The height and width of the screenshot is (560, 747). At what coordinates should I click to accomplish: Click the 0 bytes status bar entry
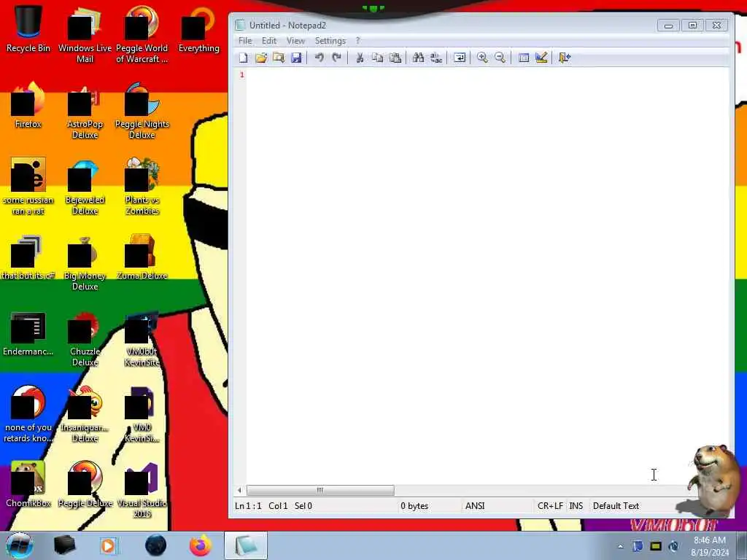[414, 506]
